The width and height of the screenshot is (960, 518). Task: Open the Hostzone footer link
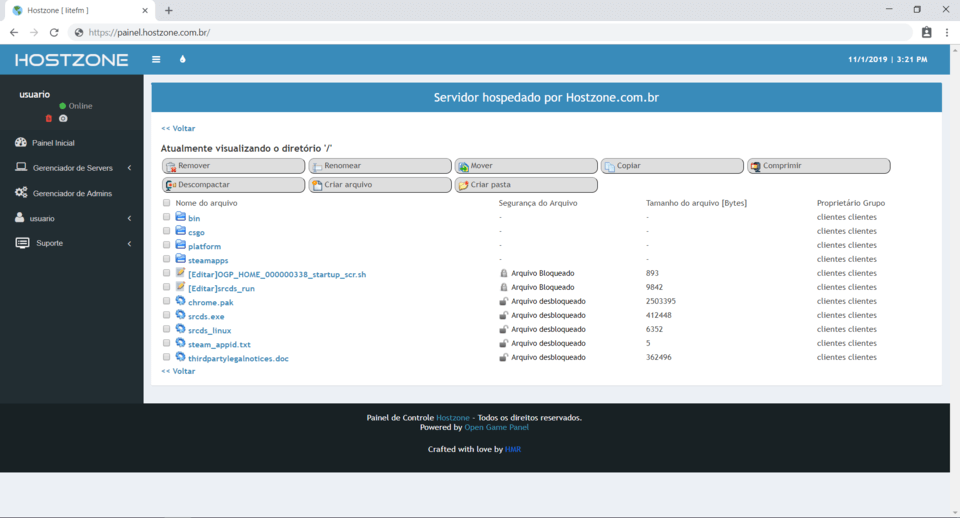point(452,418)
